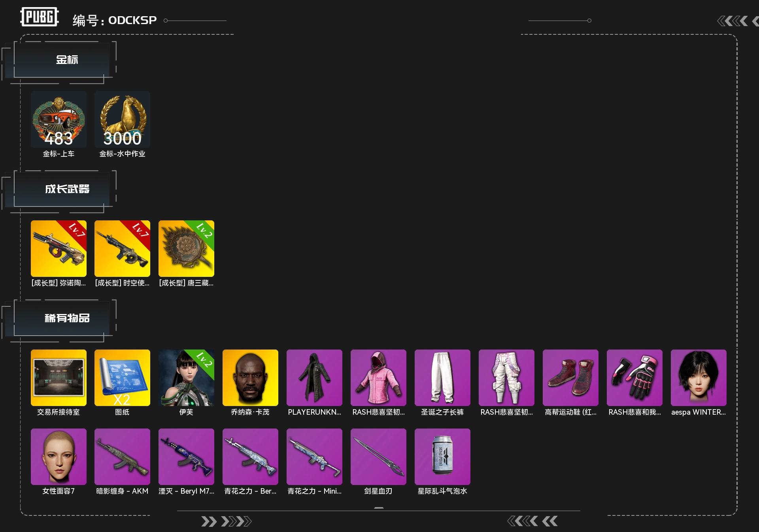Select the 金标-水中作业 badge with 3000
Viewport: 759px width, 532px height.
122,119
